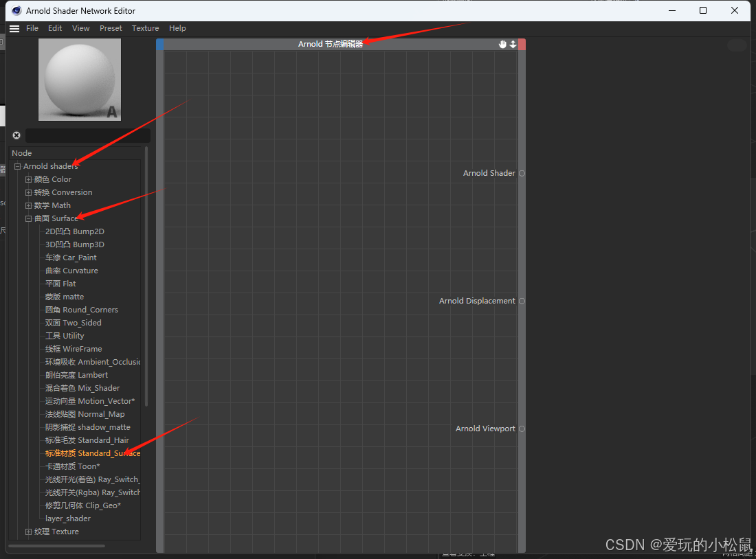Select 朗伯亮度 Lambert node

tap(77, 374)
